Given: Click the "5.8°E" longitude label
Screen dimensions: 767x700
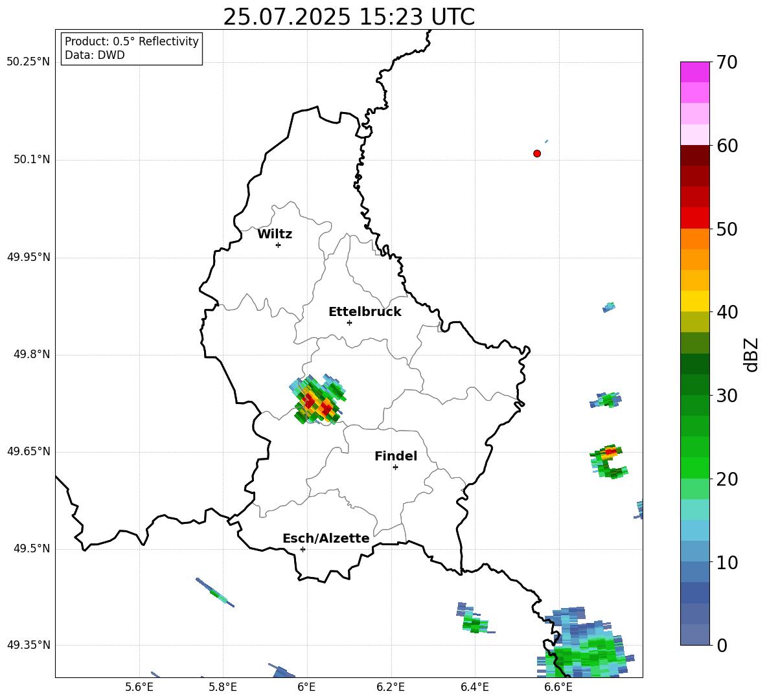Looking at the screenshot, I should (x=223, y=687).
